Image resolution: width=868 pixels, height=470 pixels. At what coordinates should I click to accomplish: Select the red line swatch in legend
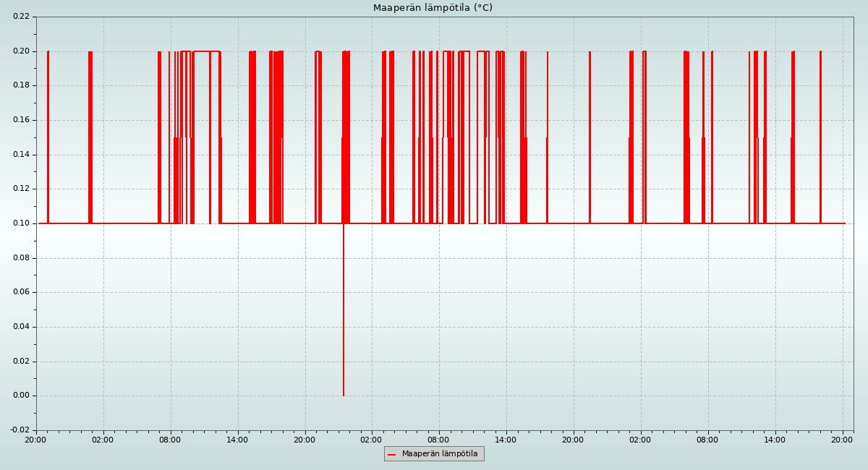[392, 454]
